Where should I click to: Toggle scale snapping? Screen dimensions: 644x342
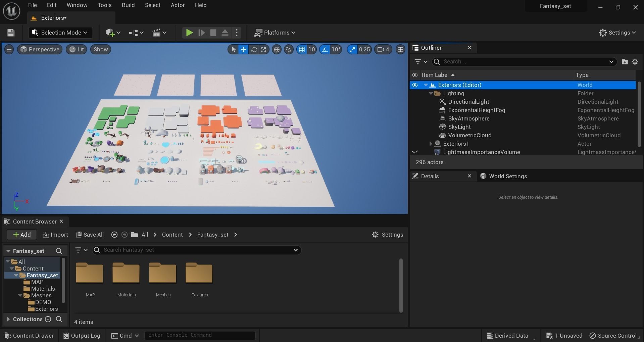352,50
